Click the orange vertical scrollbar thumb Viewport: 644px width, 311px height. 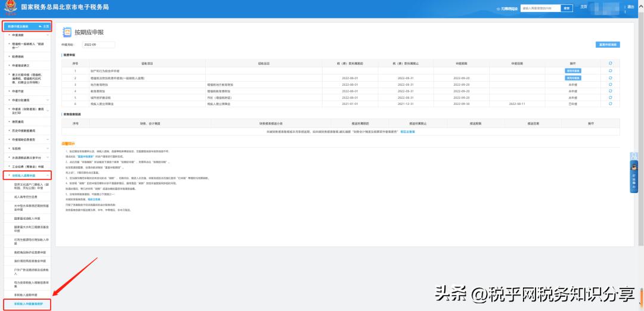click(x=642, y=298)
